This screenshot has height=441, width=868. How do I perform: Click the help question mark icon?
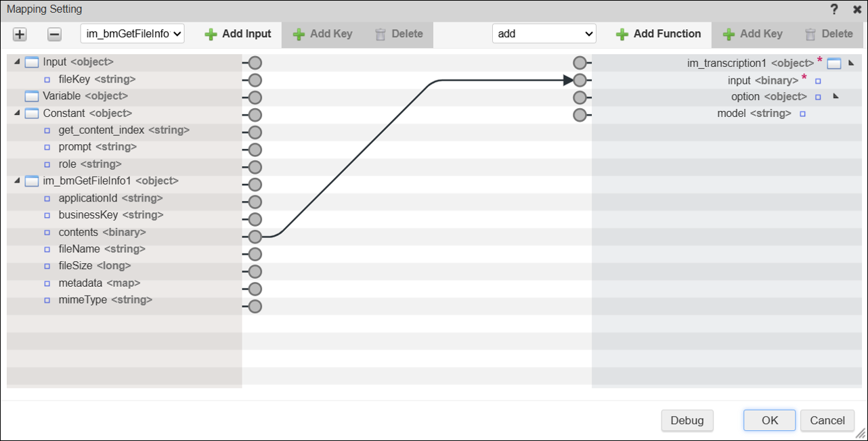(x=834, y=9)
